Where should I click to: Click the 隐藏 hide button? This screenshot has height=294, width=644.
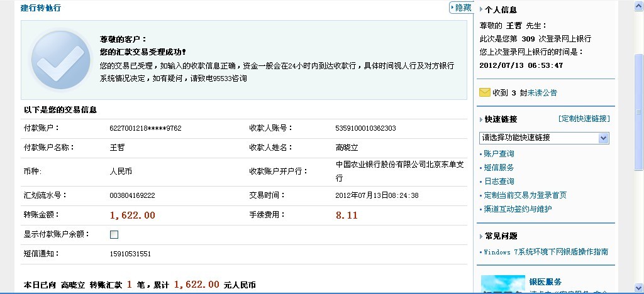click(460, 8)
